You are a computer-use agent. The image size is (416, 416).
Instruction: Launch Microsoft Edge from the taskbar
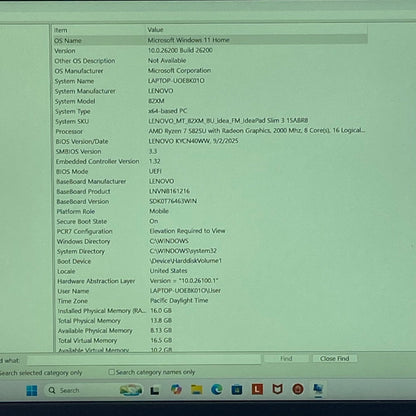pyautogui.click(x=217, y=389)
